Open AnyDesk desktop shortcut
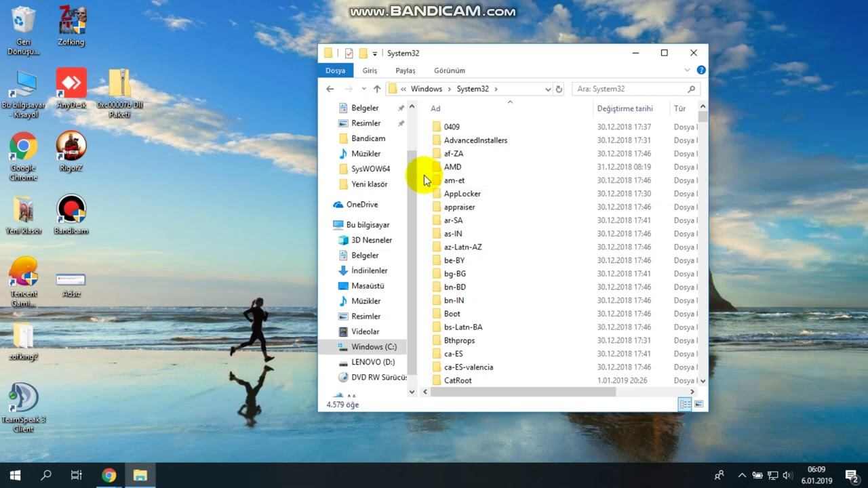 pyautogui.click(x=71, y=88)
